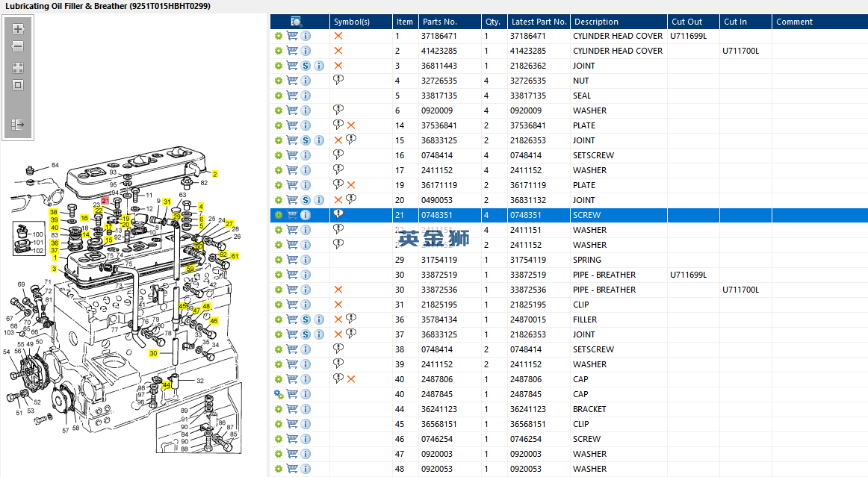The width and height of the screenshot is (868, 477).
Task: Click the zoom out diagram button
Action: (x=18, y=46)
